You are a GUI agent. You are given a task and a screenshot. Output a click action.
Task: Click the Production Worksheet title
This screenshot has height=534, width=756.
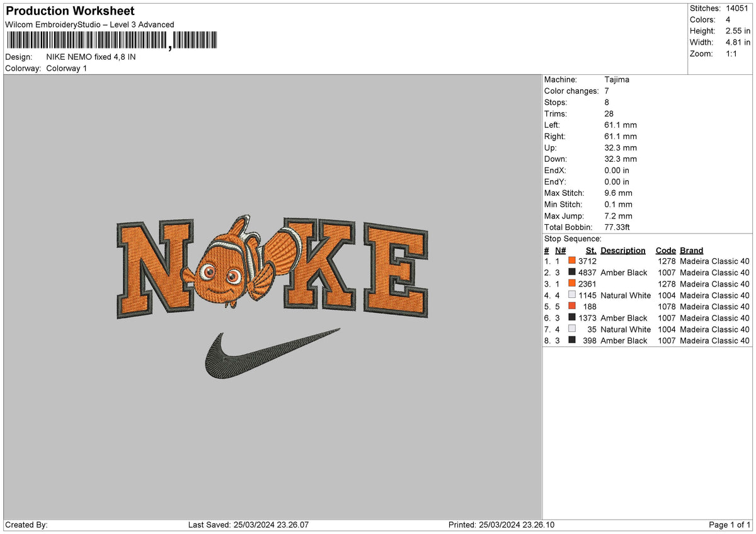point(69,11)
